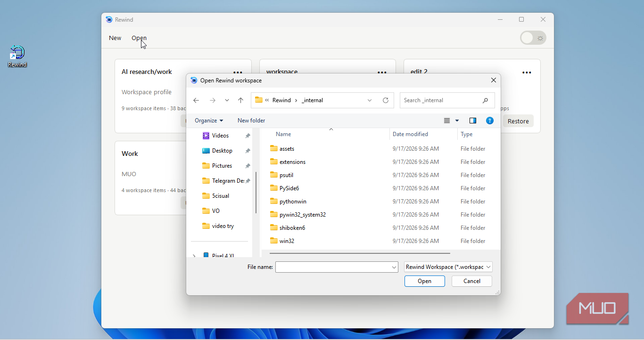The height and width of the screenshot is (340, 644).
Task: Click Rewind in the address breadcrumb
Action: point(281,100)
